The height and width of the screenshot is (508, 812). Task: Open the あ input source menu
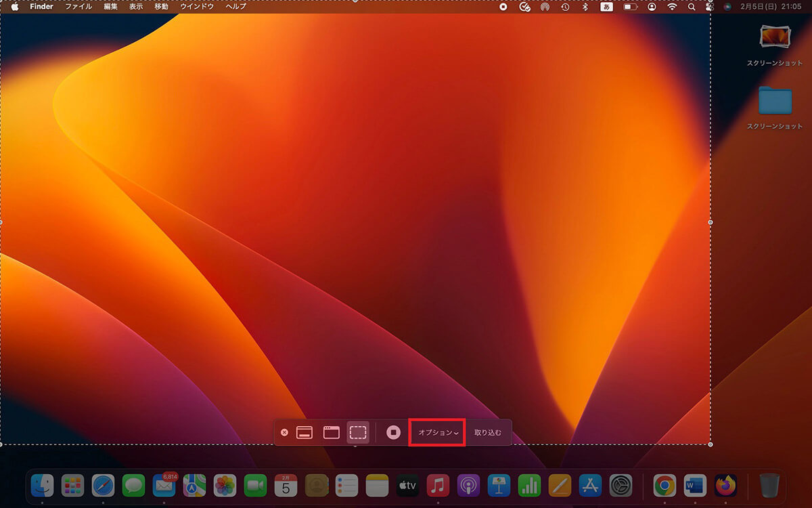(x=607, y=7)
